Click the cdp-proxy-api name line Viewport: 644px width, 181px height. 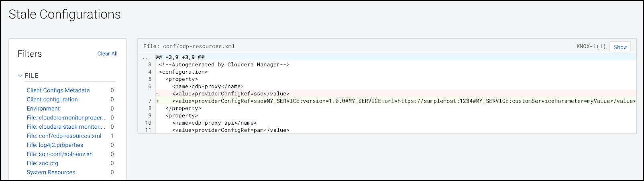[214, 123]
